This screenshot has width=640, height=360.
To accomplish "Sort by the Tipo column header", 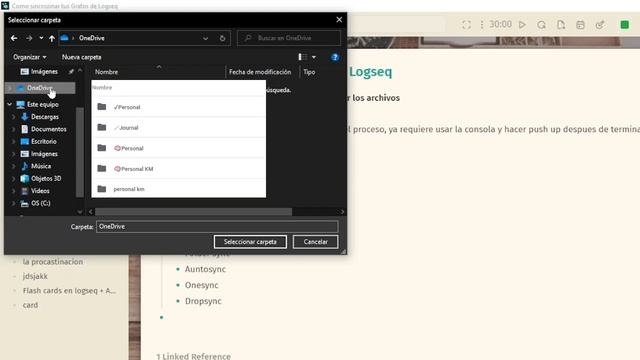I will (309, 72).
